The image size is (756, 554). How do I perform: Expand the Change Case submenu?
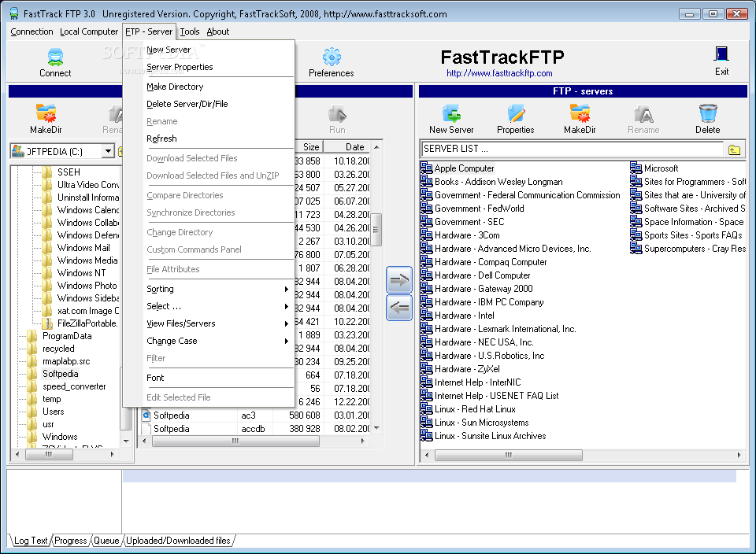[287, 341]
